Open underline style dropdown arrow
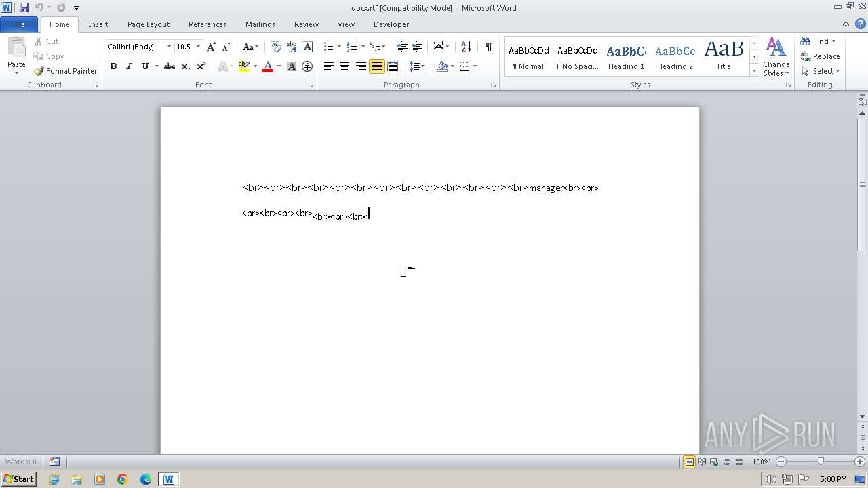The image size is (868, 488). pos(157,66)
